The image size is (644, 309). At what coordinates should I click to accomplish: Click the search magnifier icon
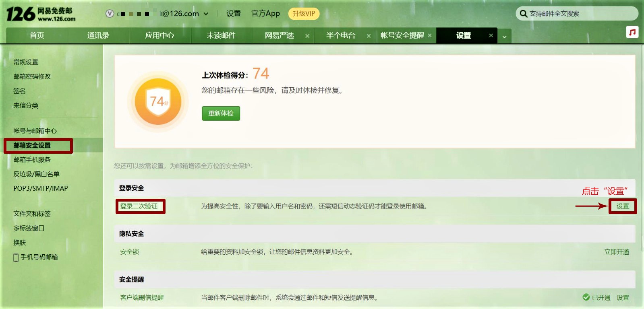pos(523,14)
